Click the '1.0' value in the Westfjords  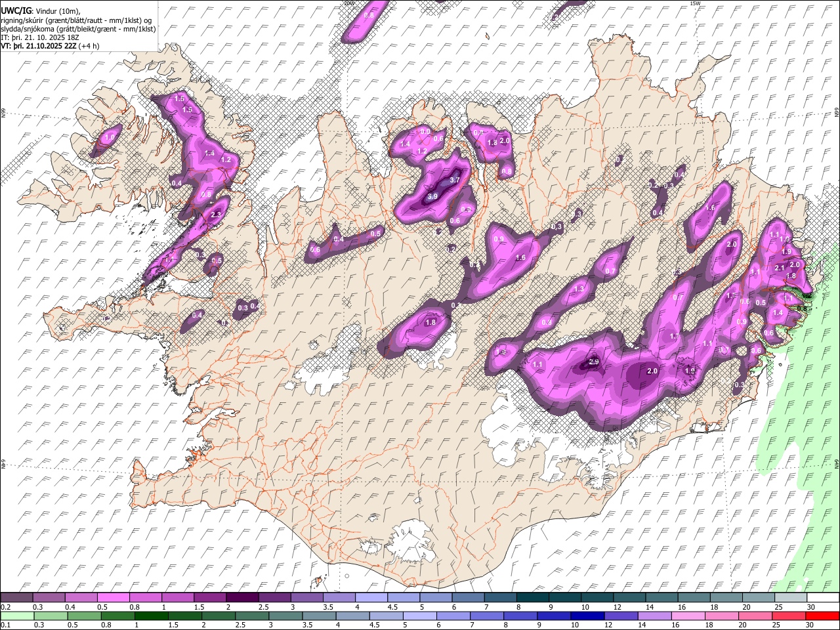tap(110, 136)
